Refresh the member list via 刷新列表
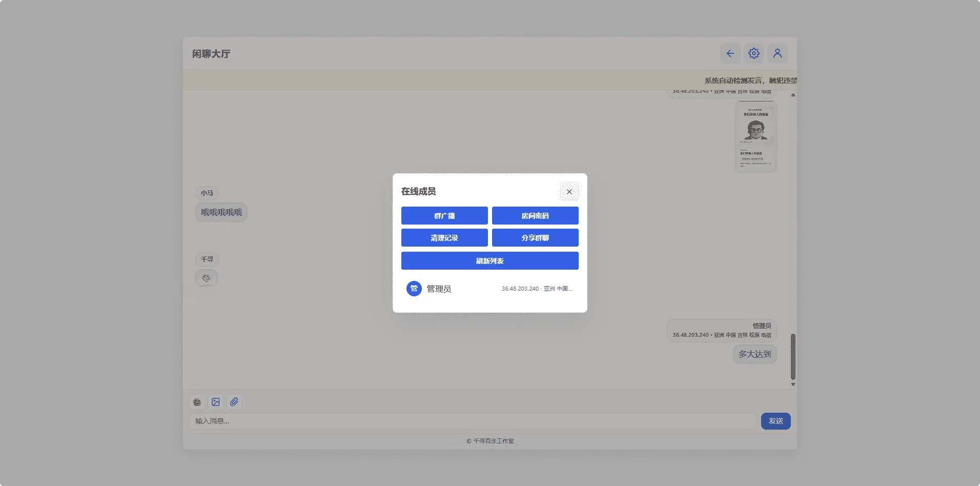 (490, 261)
